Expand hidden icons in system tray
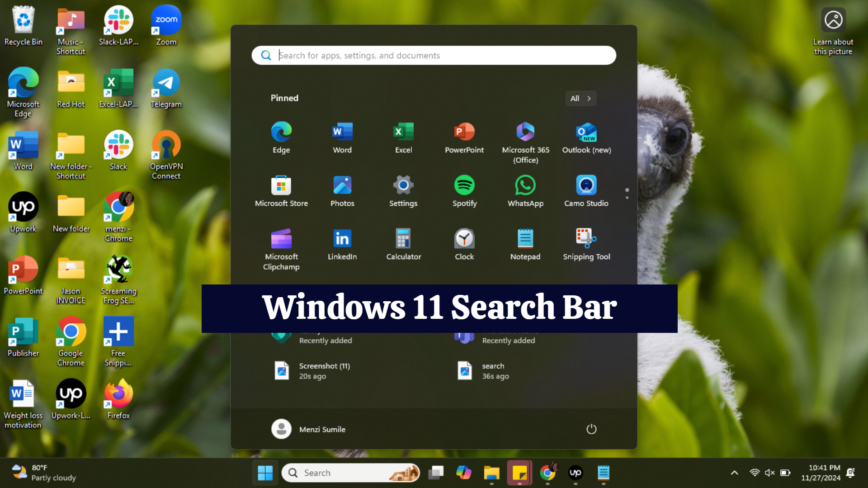 [x=734, y=472]
